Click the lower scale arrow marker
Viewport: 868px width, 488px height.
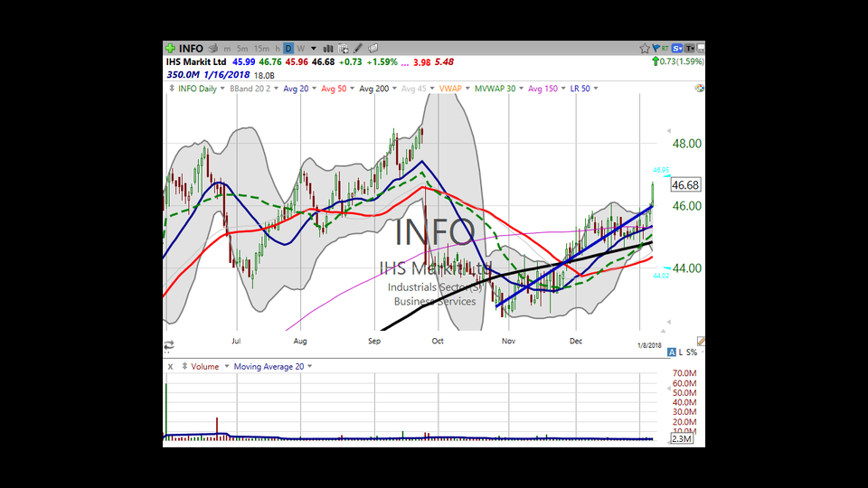click(x=669, y=322)
